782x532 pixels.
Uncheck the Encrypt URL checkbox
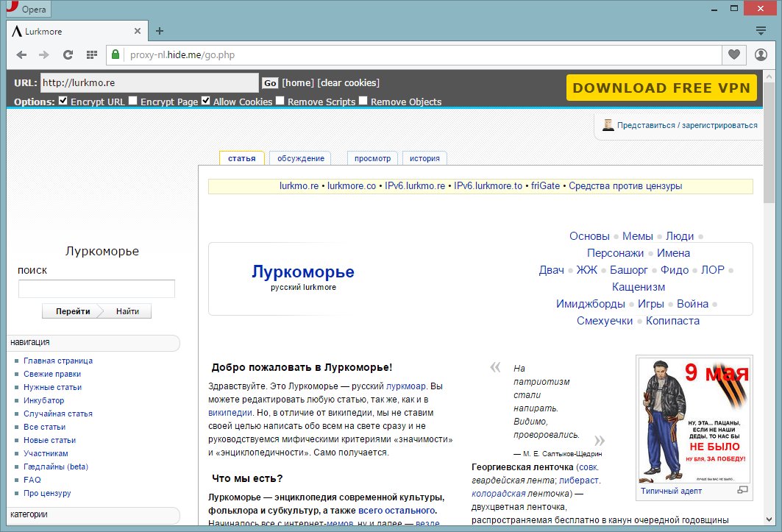click(x=63, y=101)
